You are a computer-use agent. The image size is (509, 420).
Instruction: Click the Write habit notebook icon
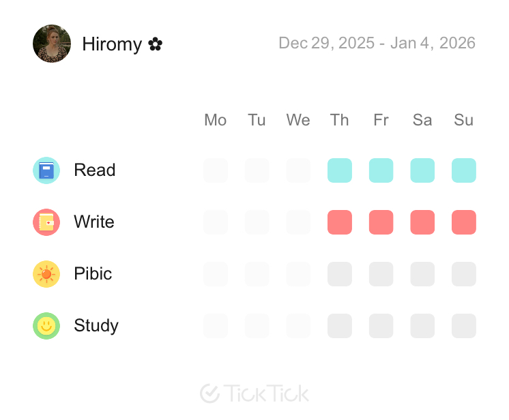46,222
